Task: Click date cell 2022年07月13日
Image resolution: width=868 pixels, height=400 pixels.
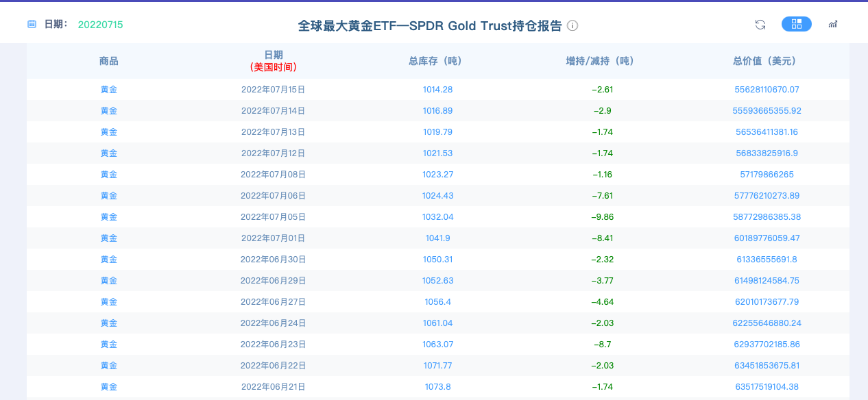Action: pos(274,132)
